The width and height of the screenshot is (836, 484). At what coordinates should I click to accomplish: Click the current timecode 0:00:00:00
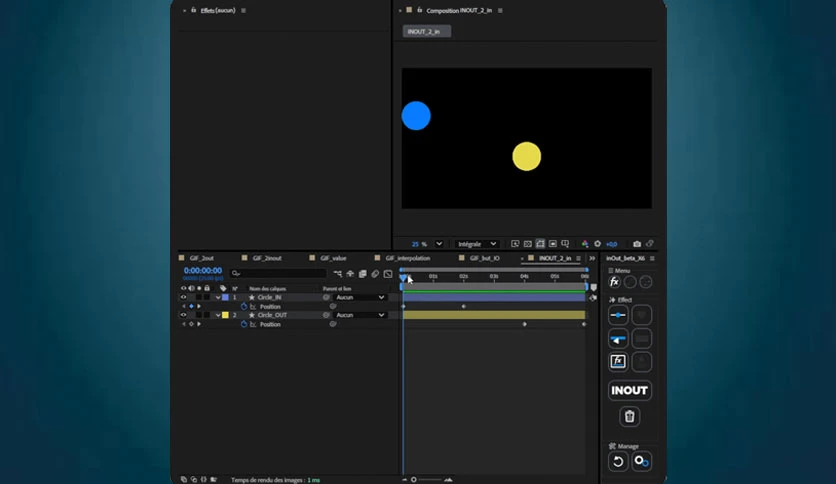203,271
